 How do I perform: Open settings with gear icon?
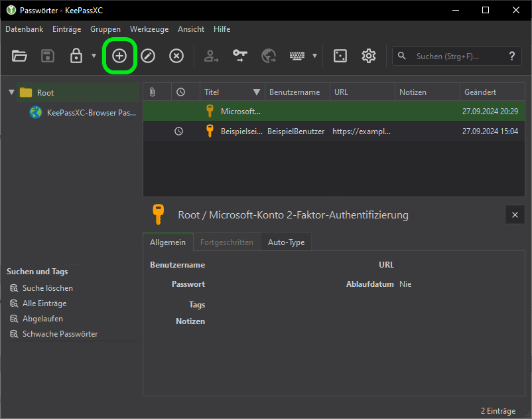[369, 56]
